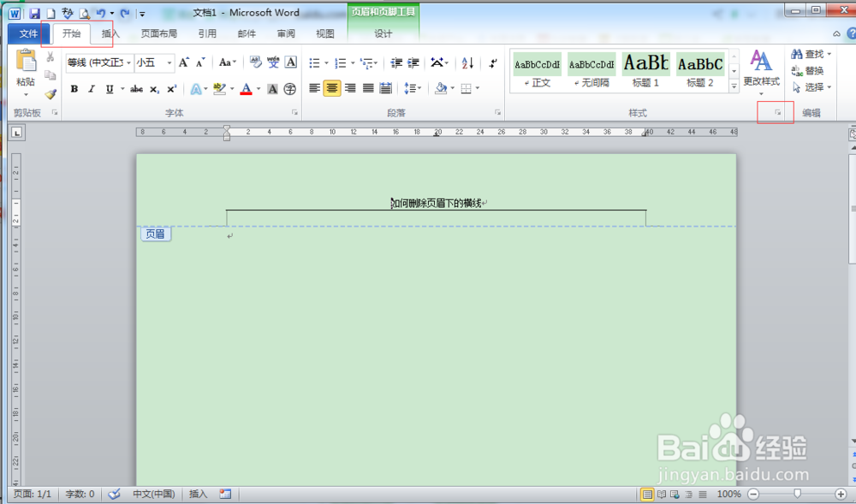Toggle underline formatting
The height and width of the screenshot is (504, 856).
click(x=110, y=89)
